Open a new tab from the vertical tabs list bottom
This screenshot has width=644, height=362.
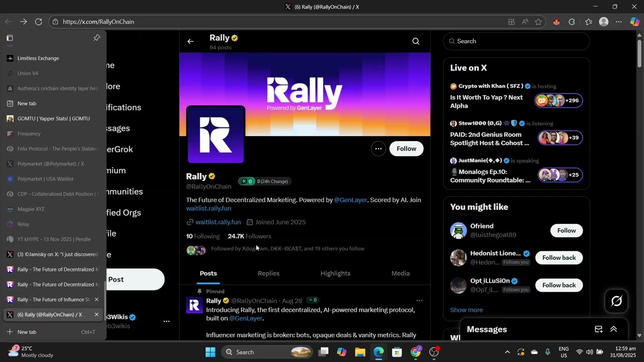pos(53,332)
